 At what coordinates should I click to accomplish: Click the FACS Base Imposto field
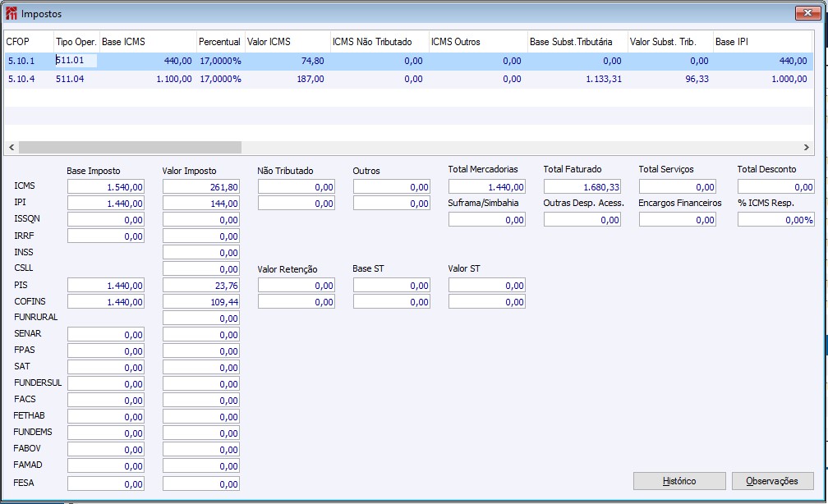(106, 400)
